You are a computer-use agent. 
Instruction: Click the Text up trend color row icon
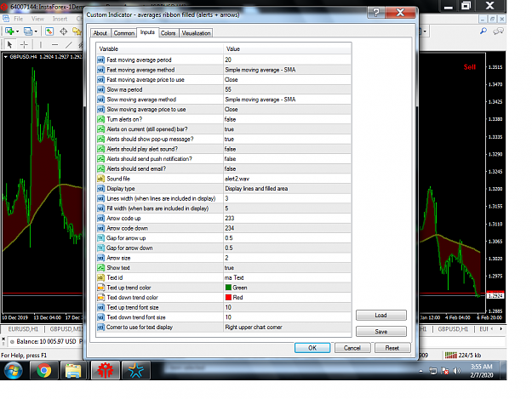[101, 288]
